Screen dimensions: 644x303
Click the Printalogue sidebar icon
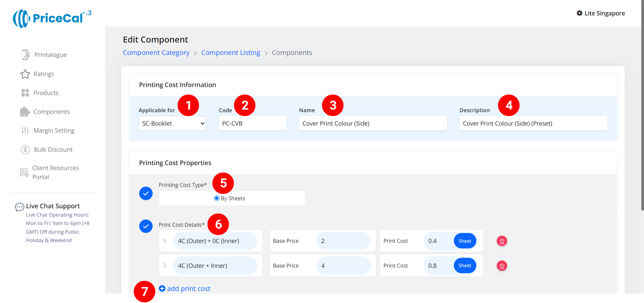click(25, 55)
